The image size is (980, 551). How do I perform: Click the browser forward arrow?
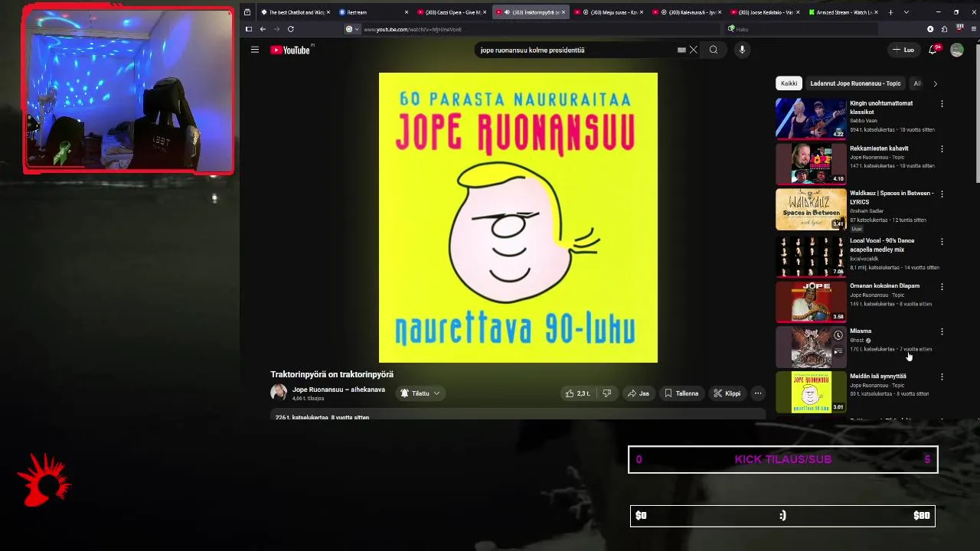coord(276,29)
